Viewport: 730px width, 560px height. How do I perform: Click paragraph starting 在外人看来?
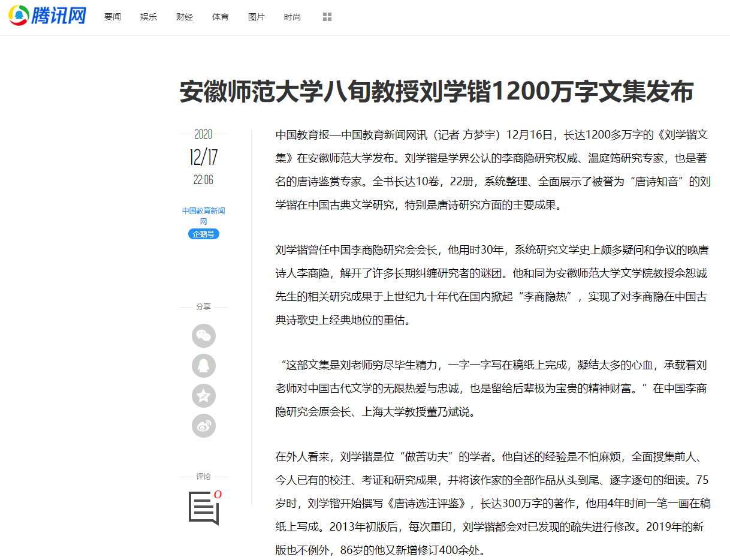click(493, 503)
